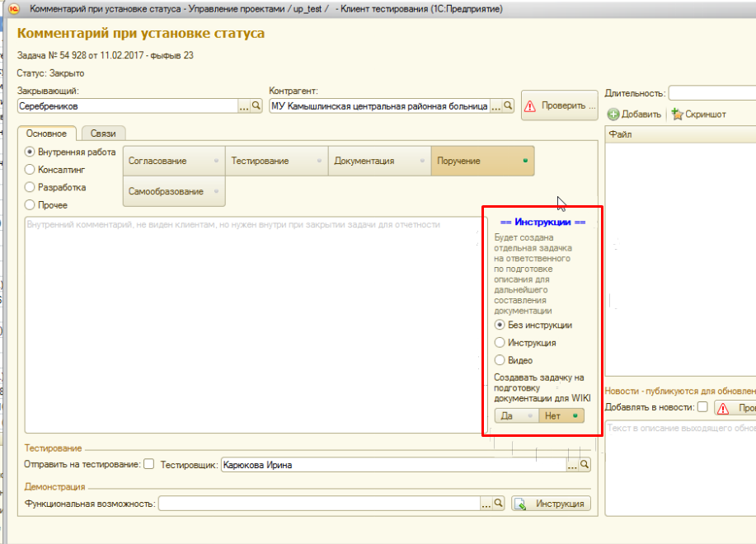Viewport: 756px width, 544px height.
Task: Switch to the Связи tab
Action: [x=103, y=133]
